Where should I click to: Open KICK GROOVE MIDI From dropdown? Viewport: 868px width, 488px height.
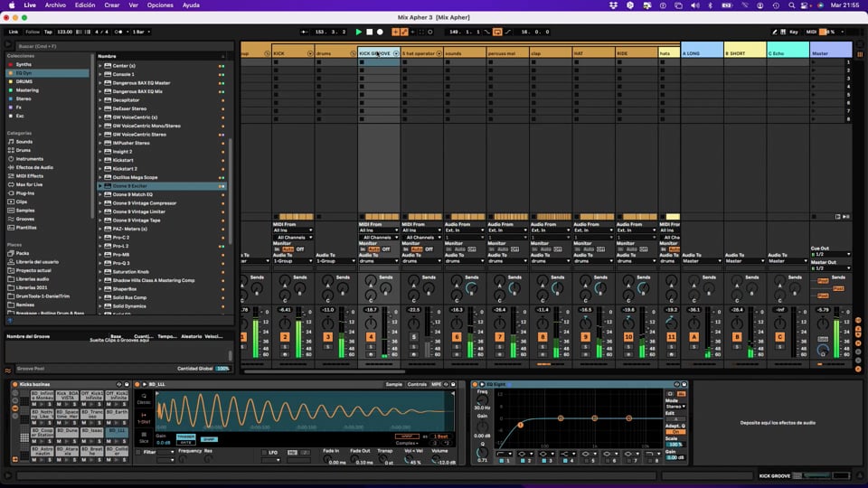coord(379,230)
